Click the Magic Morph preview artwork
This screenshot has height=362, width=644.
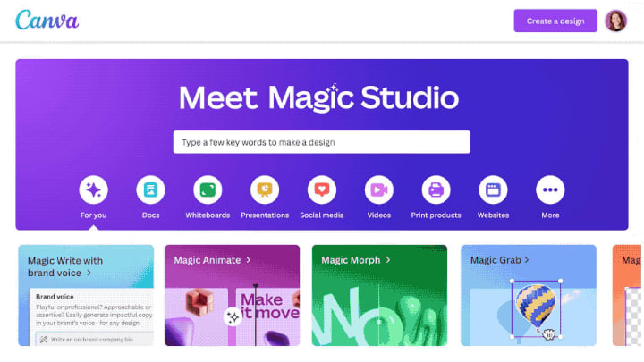tap(379, 316)
